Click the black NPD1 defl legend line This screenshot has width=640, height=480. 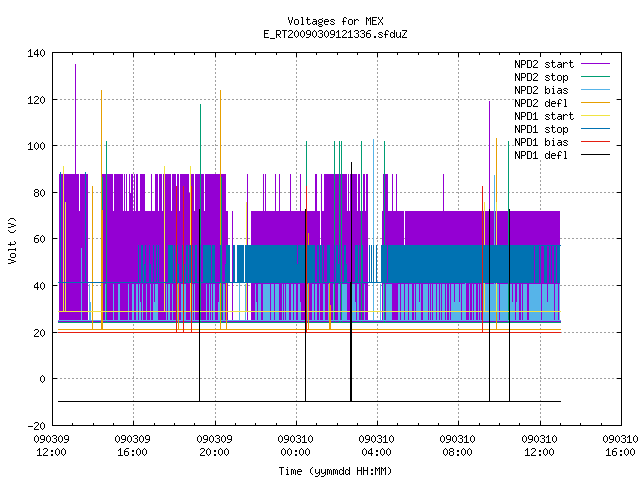click(595, 155)
